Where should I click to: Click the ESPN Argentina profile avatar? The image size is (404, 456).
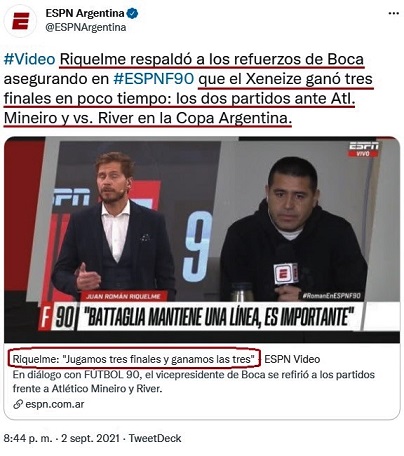20,21
